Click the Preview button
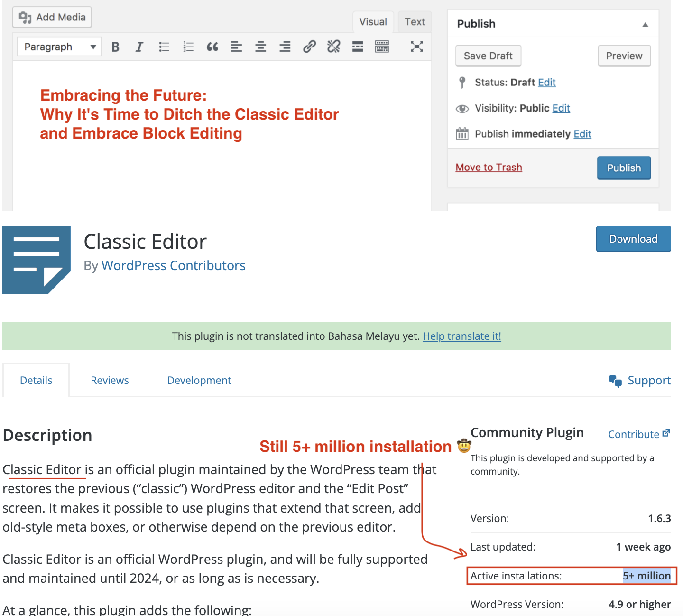Image resolution: width=683 pixels, height=616 pixels. (x=624, y=56)
